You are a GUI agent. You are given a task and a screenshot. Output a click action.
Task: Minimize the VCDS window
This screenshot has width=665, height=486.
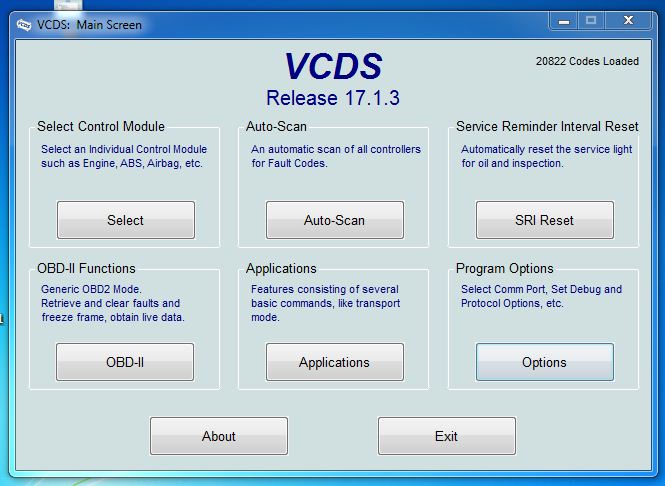[564, 21]
